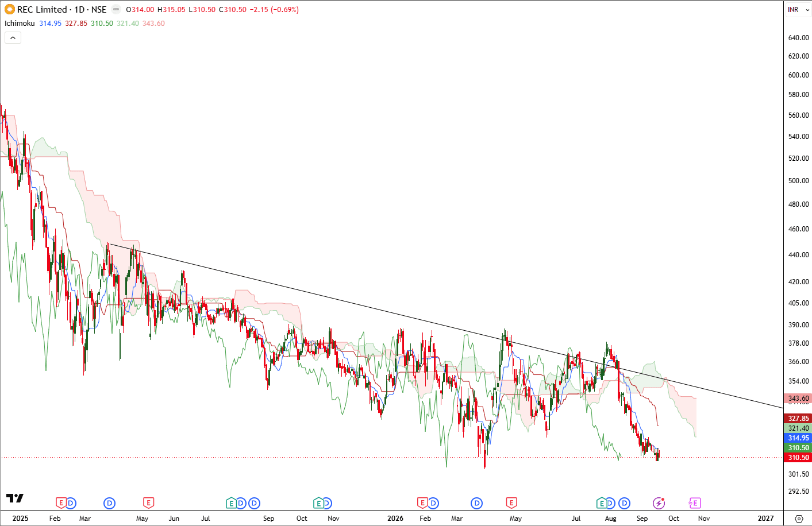Click the market status icon beside NSE

tap(116, 9)
